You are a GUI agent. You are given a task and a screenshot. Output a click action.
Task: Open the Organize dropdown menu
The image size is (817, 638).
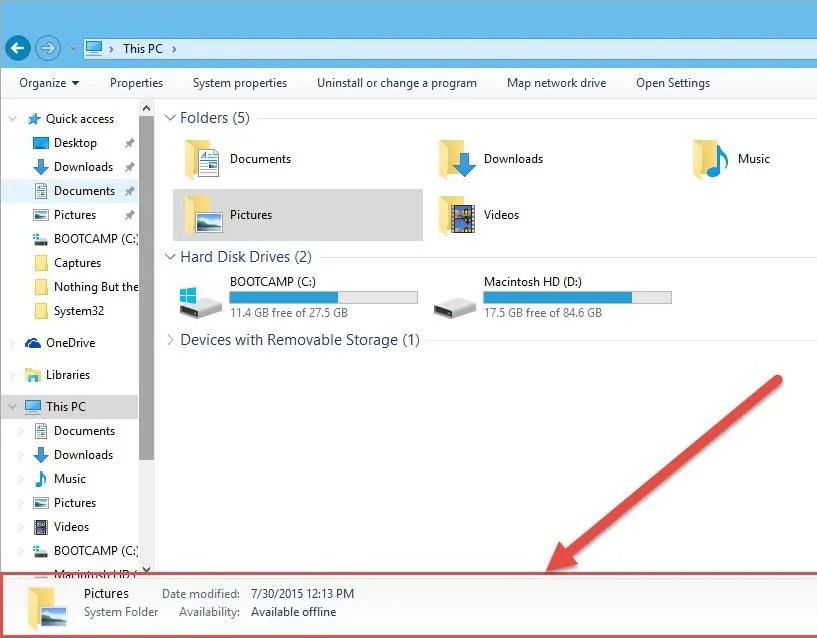pos(49,83)
